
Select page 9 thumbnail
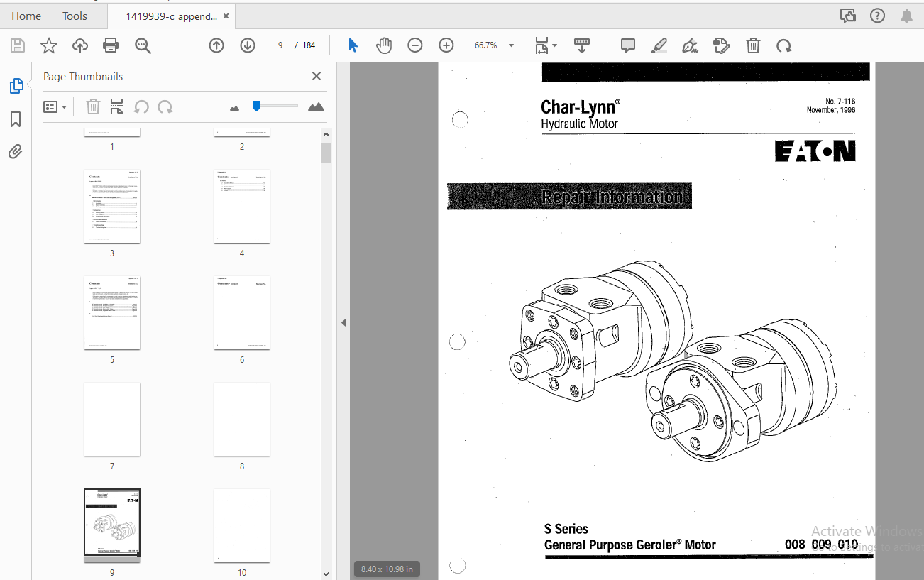point(112,525)
